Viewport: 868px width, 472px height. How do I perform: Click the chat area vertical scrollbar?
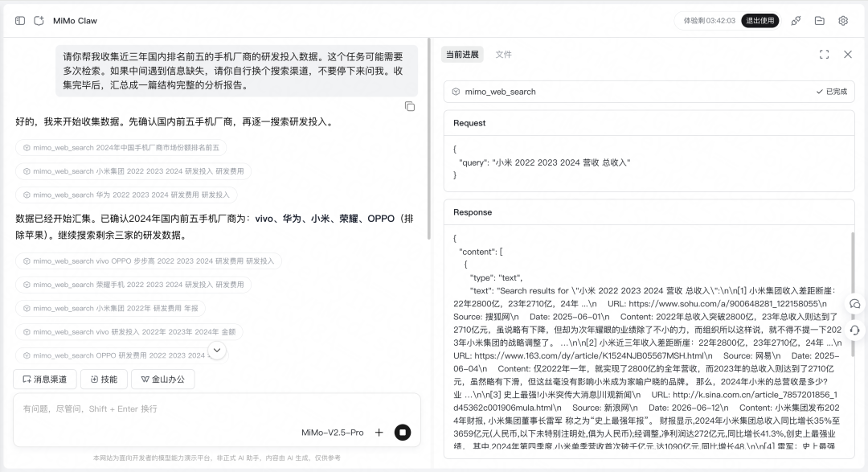429,138
